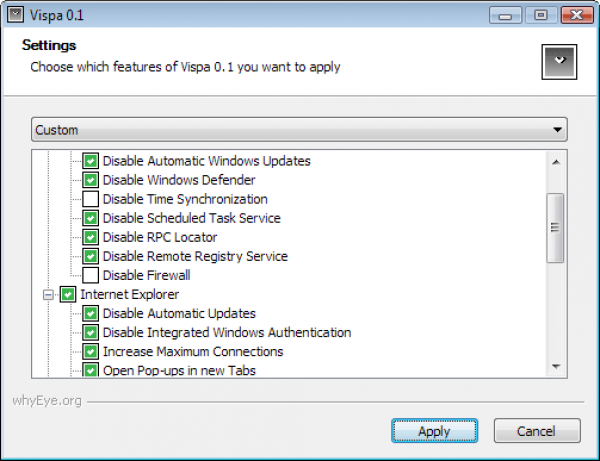This screenshot has height=461, width=600.
Task: Select the Increase Maximum Connections item
Action: (x=193, y=352)
